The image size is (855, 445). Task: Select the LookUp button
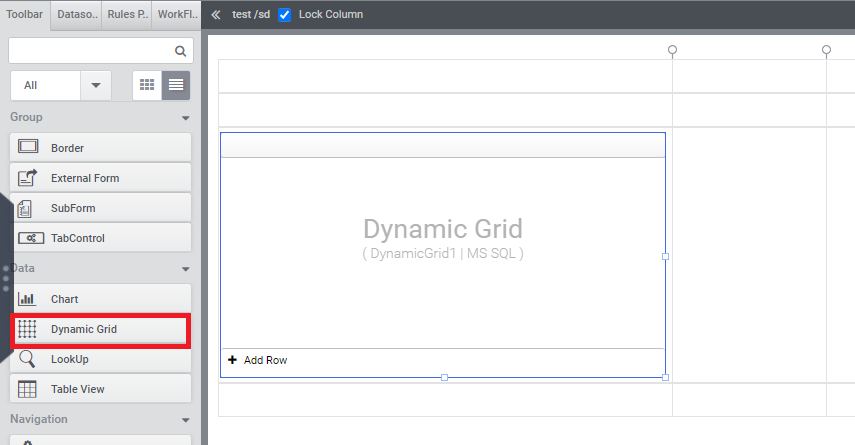click(x=100, y=359)
